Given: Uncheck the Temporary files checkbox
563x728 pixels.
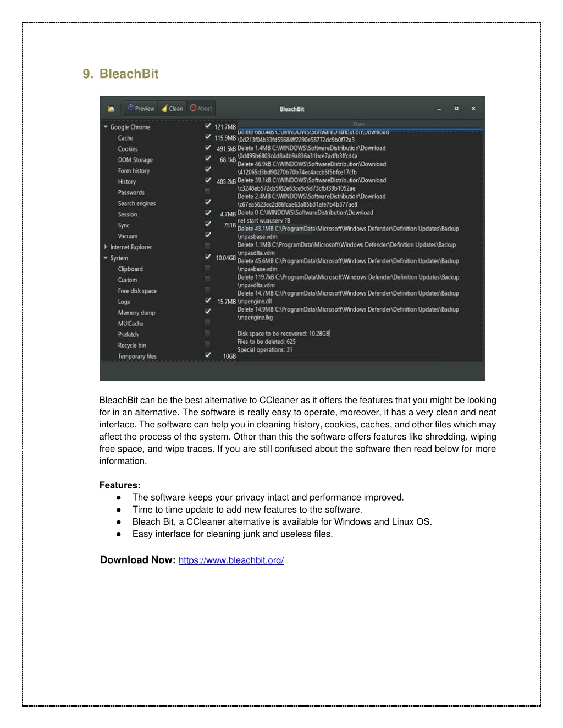Looking at the screenshot, I should (208, 355).
